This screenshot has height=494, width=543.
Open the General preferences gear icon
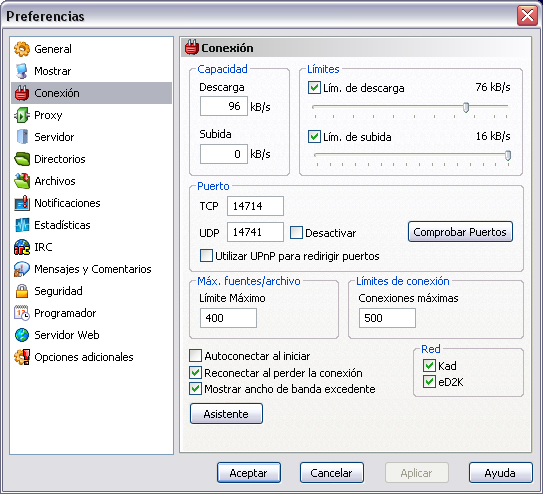[x=22, y=49]
